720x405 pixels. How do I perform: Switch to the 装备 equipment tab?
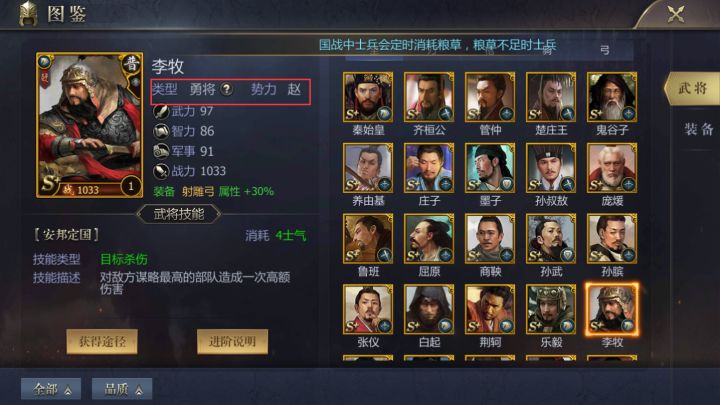pos(698,129)
